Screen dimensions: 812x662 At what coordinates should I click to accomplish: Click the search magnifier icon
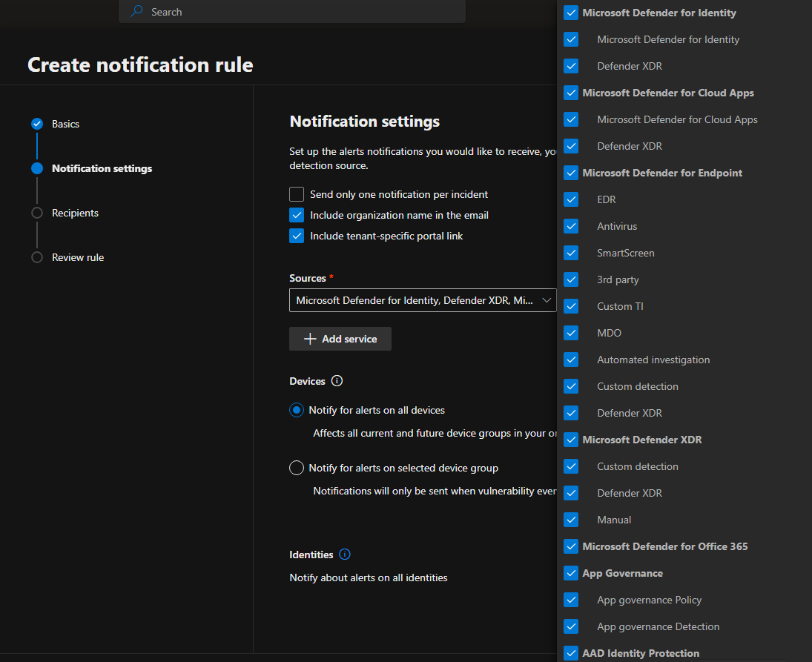click(x=136, y=12)
